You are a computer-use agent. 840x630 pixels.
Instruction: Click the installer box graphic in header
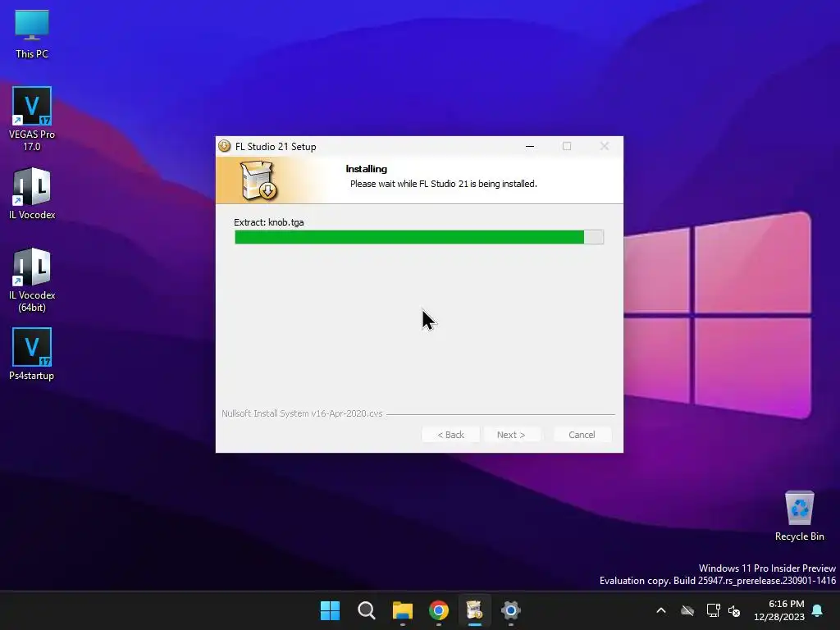click(258, 180)
